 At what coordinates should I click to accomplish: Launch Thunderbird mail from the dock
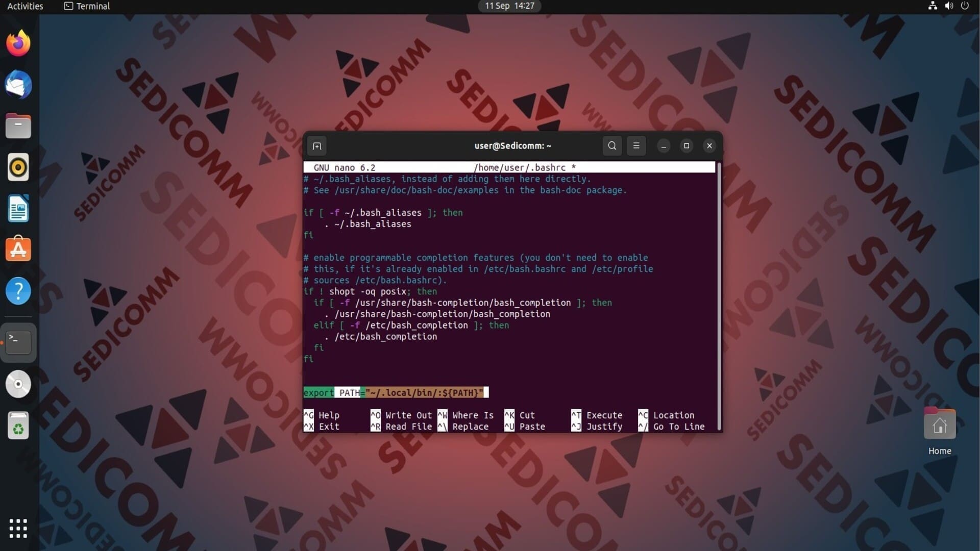click(18, 85)
